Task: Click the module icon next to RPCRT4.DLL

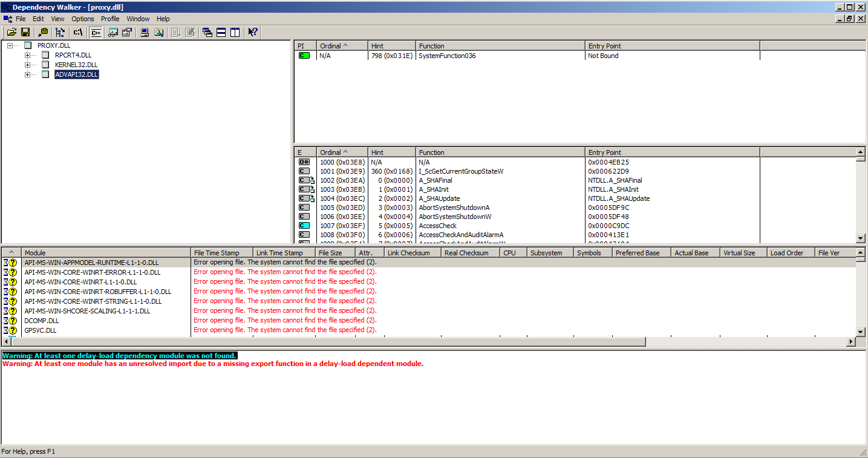Action: point(45,55)
